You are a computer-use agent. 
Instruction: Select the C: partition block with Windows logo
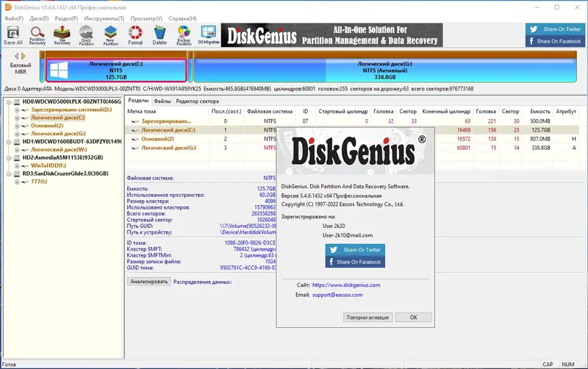point(116,70)
